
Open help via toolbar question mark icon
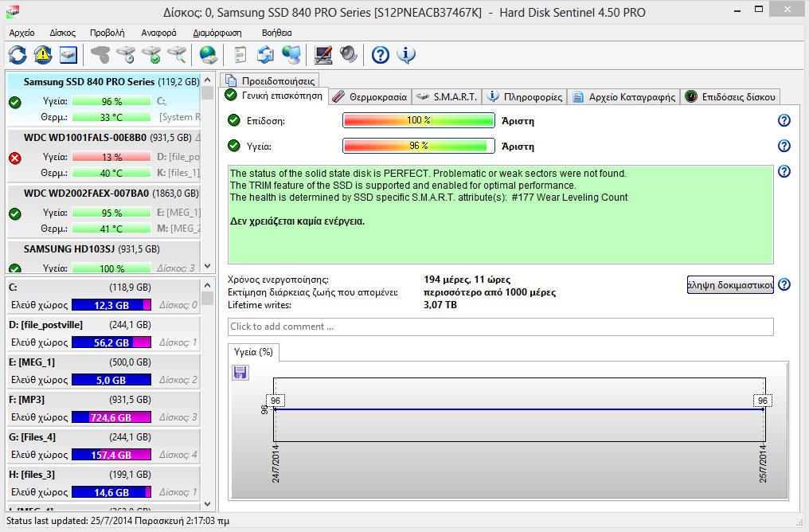coord(381,55)
